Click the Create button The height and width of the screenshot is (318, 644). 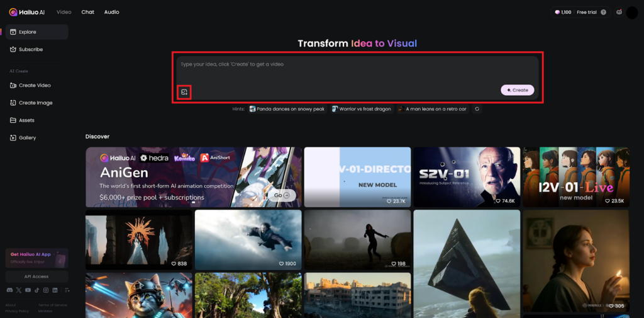pos(518,90)
